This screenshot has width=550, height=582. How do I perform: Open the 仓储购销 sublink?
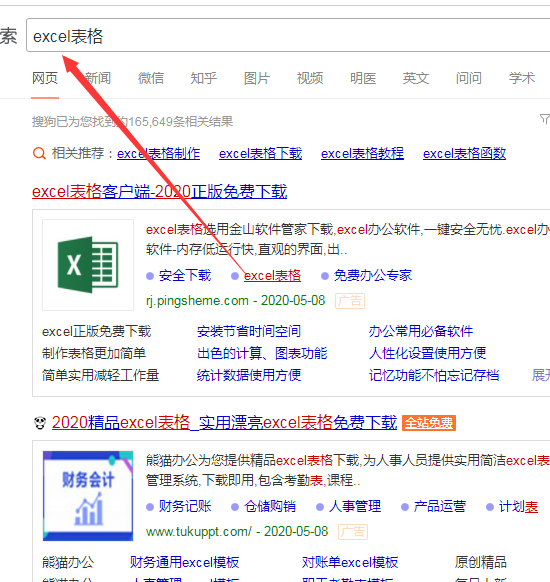[270, 506]
